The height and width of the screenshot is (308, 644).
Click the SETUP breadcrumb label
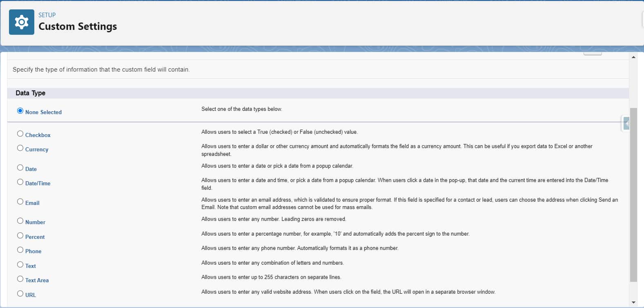47,15
